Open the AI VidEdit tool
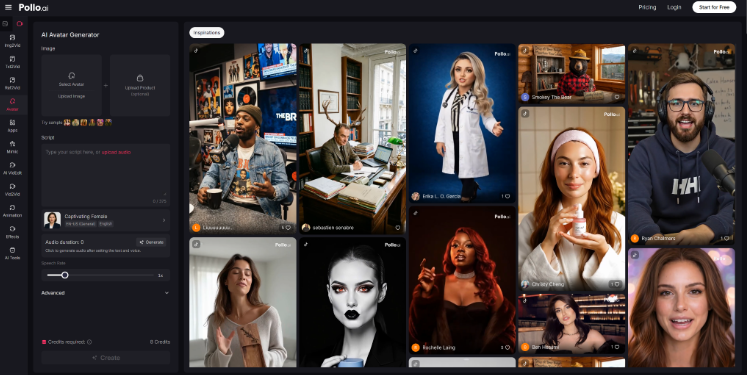 (12, 168)
